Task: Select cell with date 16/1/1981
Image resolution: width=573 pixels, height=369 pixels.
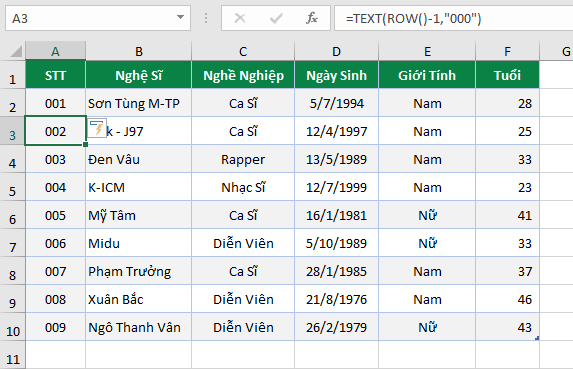Action: click(x=337, y=215)
